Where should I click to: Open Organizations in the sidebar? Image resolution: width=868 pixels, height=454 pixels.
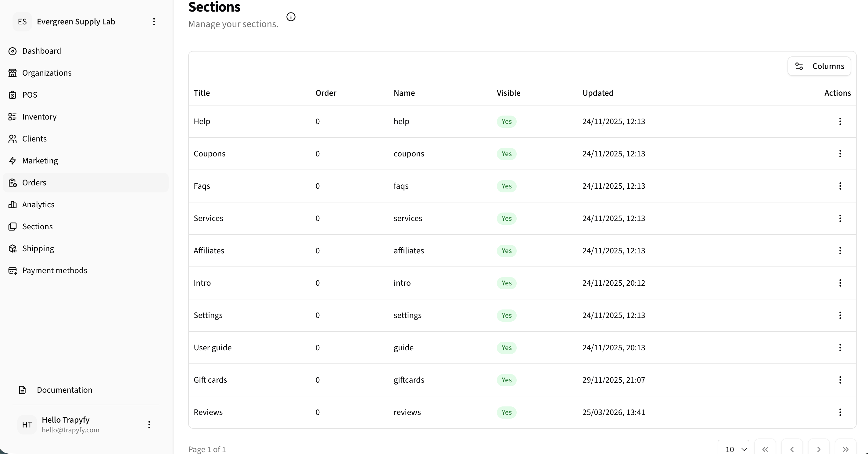point(86,73)
